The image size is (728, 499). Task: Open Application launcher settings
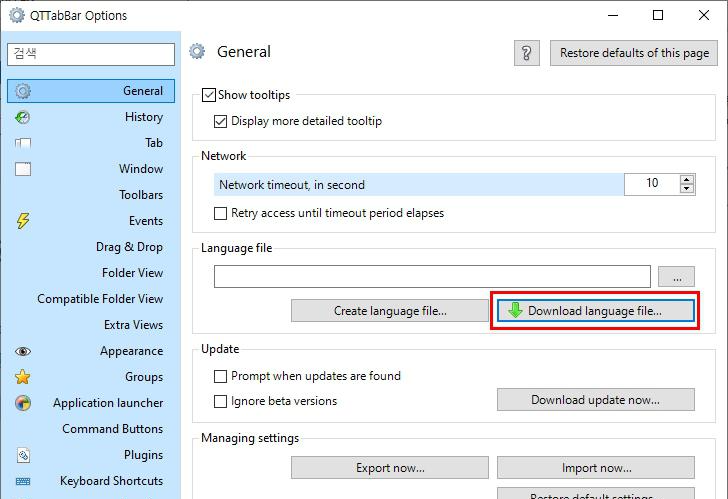click(x=91, y=403)
